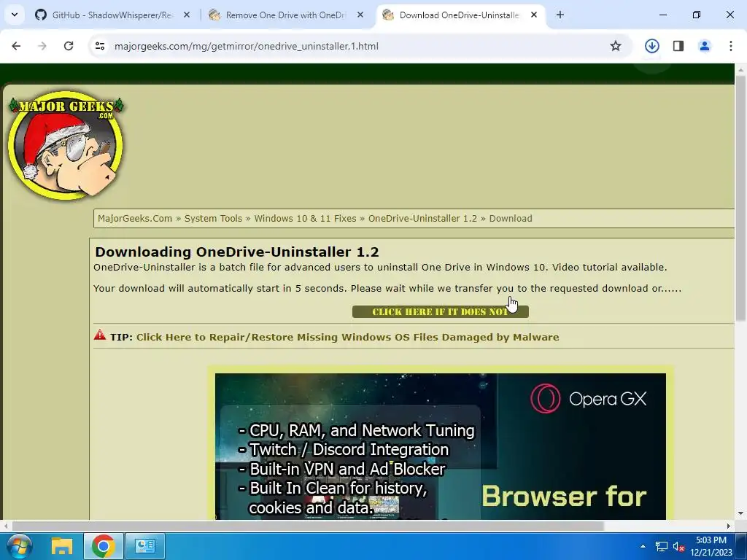The height and width of the screenshot is (560, 747).
Task: Open the Repair/Restore Missing Windows Files tip link
Action: (x=347, y=337)
